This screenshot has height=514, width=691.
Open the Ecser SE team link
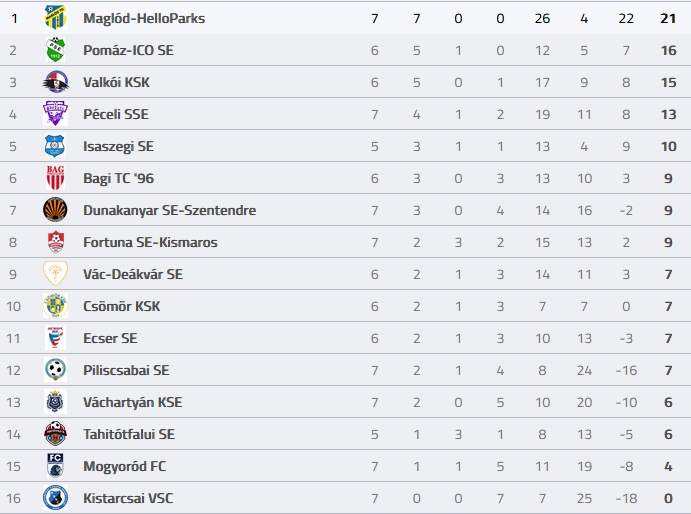[x=110, y=338]
